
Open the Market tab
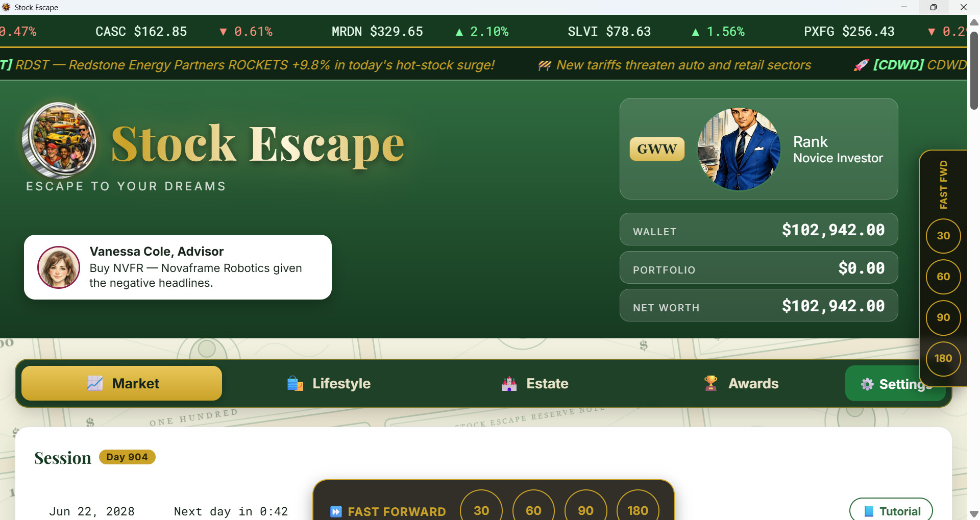[x=122, y=383]
